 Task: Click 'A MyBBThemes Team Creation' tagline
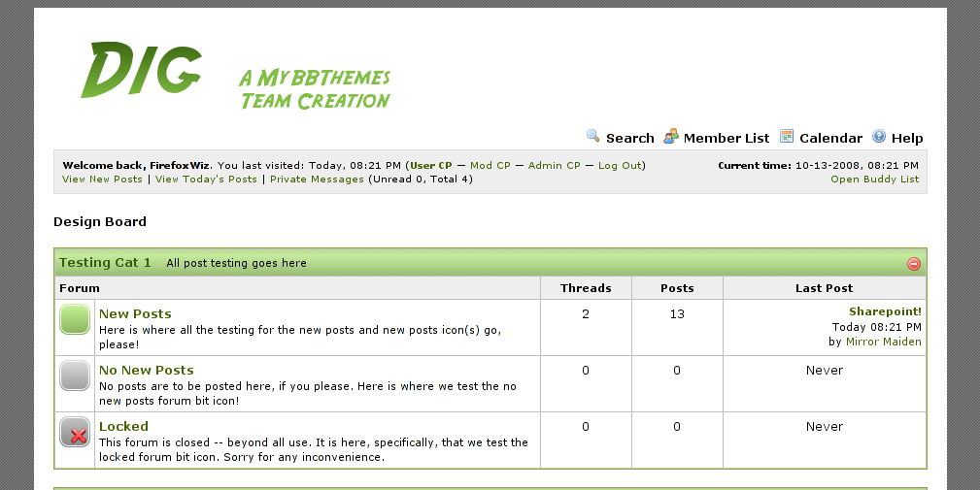pos(315,89)
